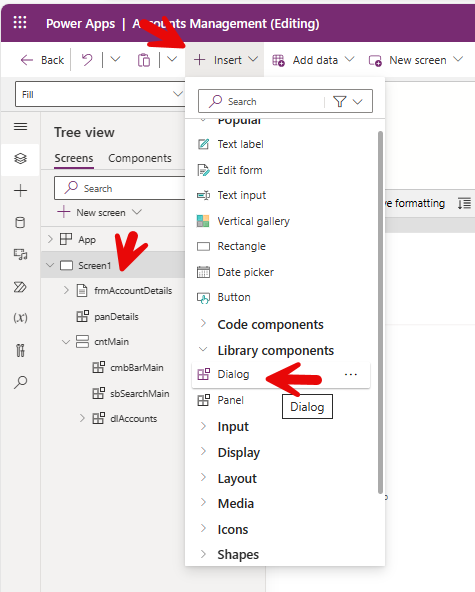Open the Data cylinder icon in sidebar
The width and height of the screenshot is (475, 592).
pyautogui.click(x=20, y=222)
